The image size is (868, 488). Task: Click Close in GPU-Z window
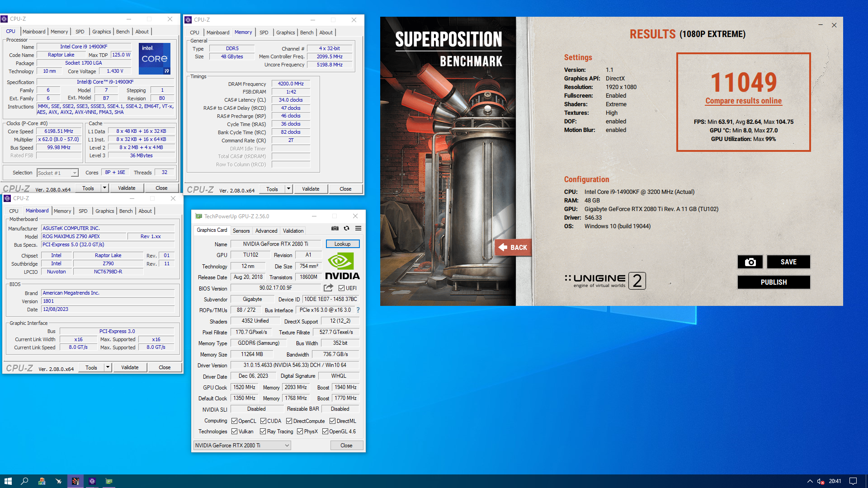coord(346,446)
